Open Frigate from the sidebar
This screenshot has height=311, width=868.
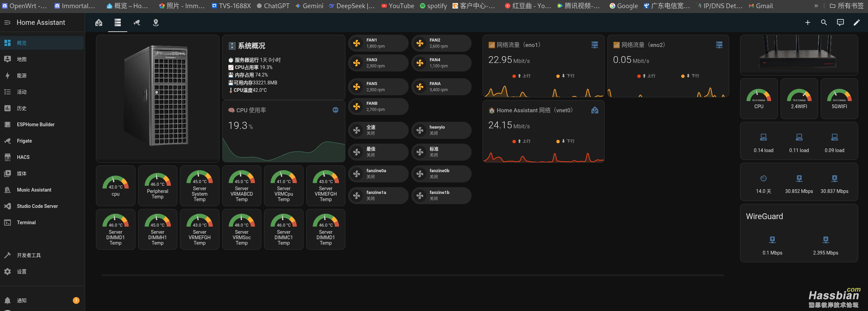click(24, 141)
